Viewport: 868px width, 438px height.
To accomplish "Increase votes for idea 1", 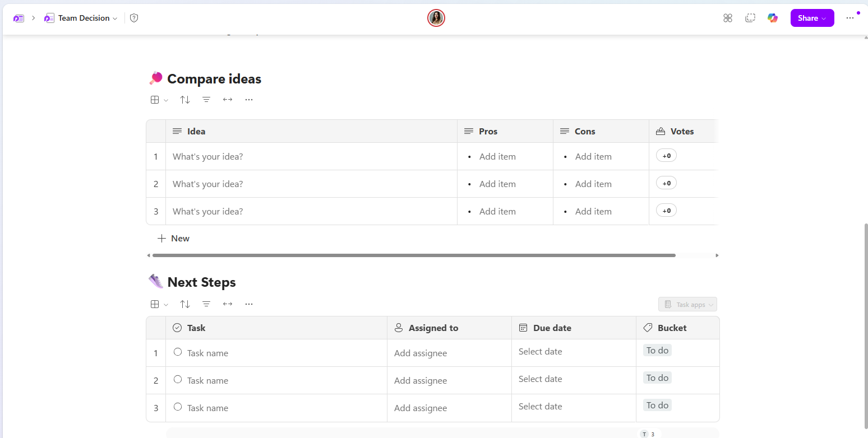I will [x=666, y=155].
